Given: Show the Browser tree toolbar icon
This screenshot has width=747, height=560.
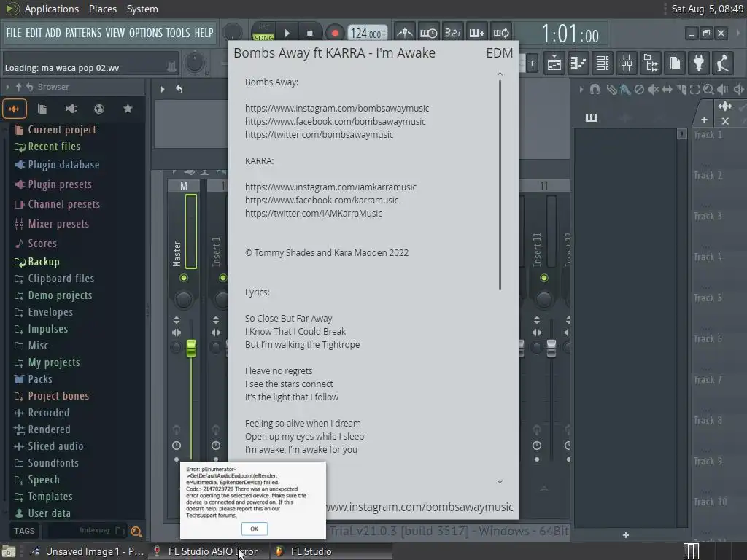Looking at the screenshot, I should pyautogui.click(x=651, y=63).
